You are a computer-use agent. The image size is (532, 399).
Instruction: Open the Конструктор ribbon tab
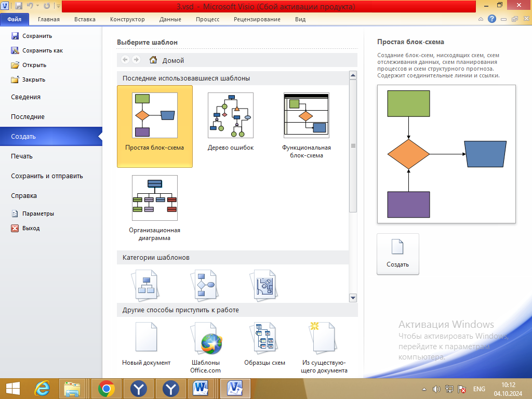(x=127, y=19)
